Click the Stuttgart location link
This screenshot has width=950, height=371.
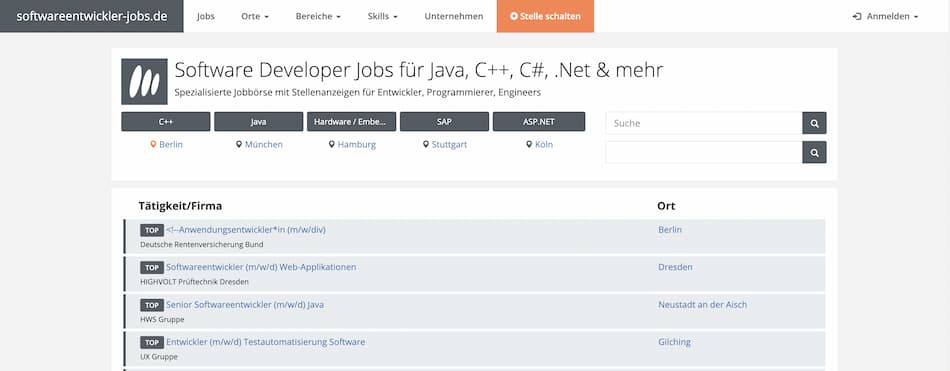click(x=449, y=144)
